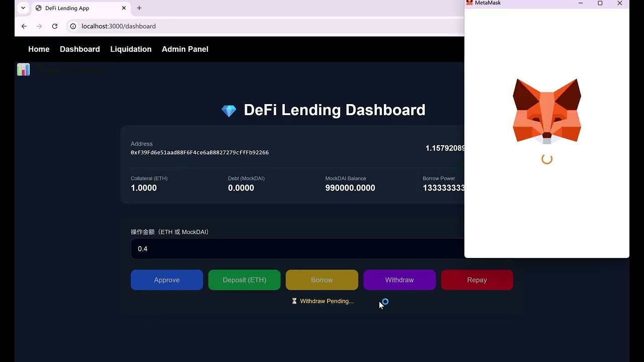The height and width of the screenshot is (362, 644).
Task: Click the Collateral value 1.0000
Action: (144, 188)
